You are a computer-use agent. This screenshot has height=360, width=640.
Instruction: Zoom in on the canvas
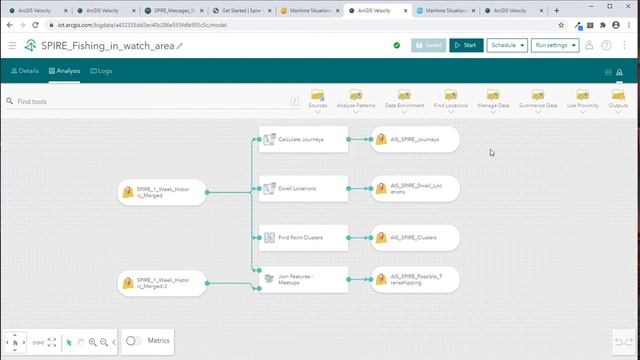(93, 342)
